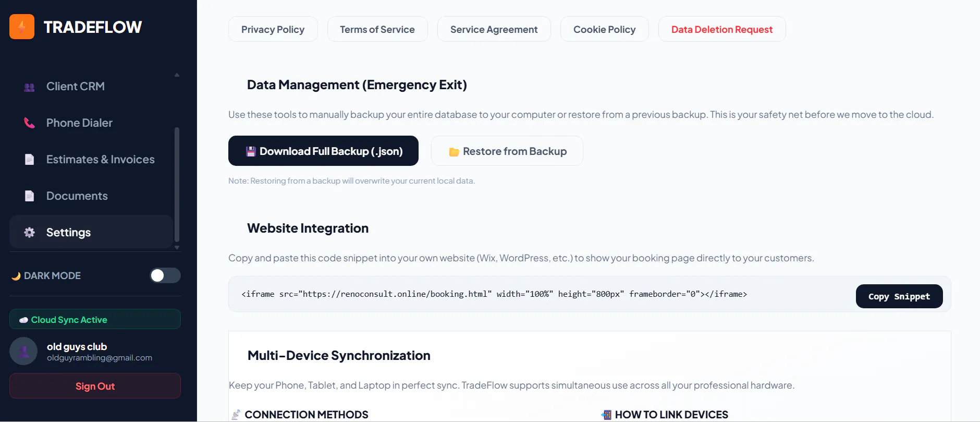The height and width of the screenshot is (422, 980).
Task: Click the Documents page icon
Action: click(29, 196)
